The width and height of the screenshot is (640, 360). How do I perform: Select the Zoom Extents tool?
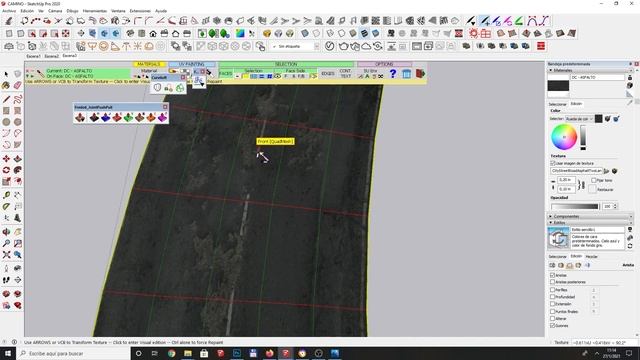point(6,255)
